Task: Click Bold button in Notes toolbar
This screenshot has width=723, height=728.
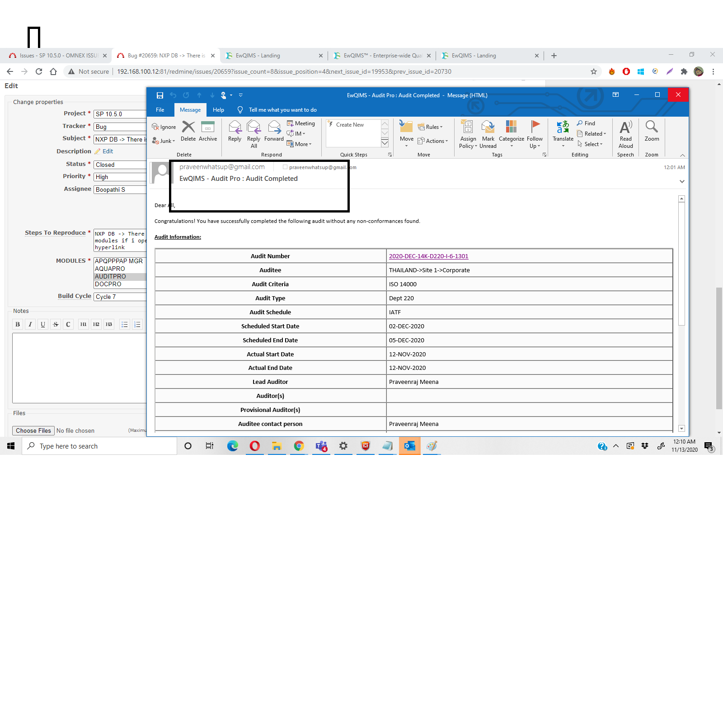Action: 18,324
